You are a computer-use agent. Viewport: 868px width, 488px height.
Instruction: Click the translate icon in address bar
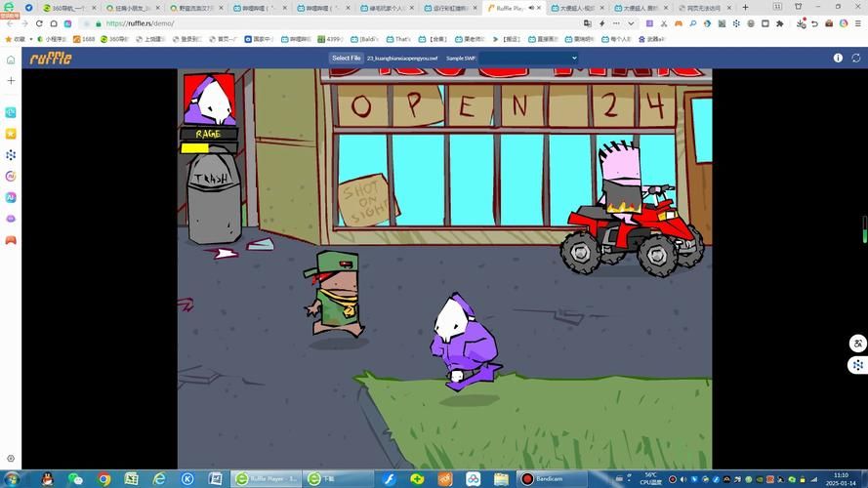pyautogui.click(x=588, y=23)
